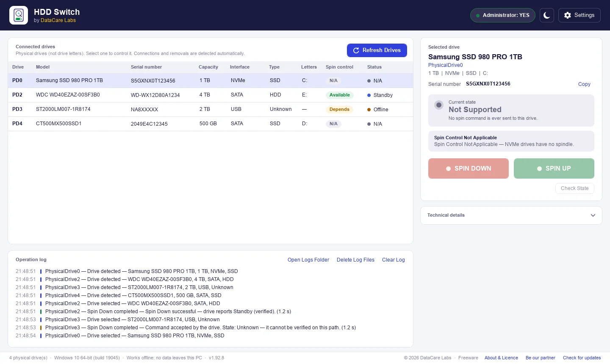Image resolution: width=610 pixels, height=364 pixels.
Task: Click the DataCare Labs link in header
Action: 58,20
